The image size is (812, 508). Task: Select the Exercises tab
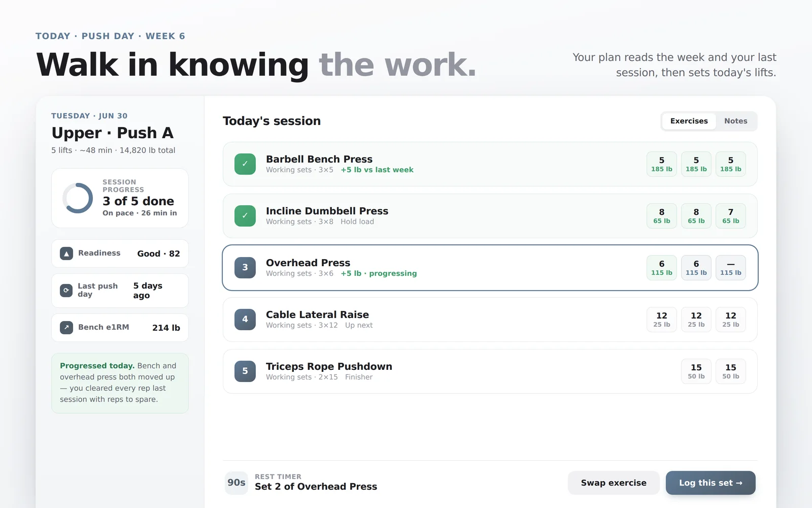coord(689,121)
